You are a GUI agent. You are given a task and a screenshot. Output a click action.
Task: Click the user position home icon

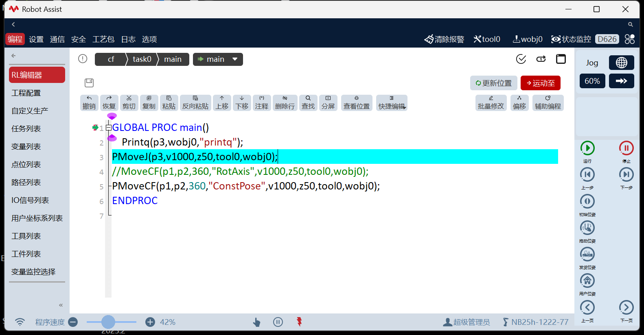587,281
